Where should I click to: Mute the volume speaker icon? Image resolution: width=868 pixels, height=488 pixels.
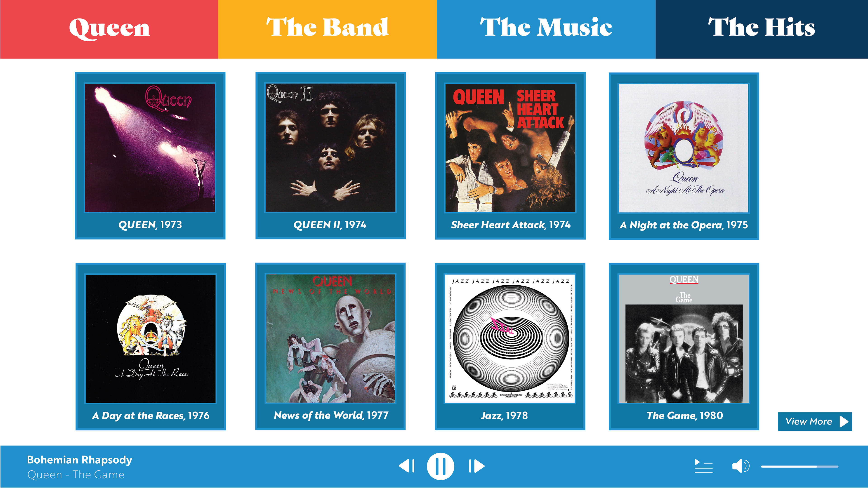click(741, 467)
